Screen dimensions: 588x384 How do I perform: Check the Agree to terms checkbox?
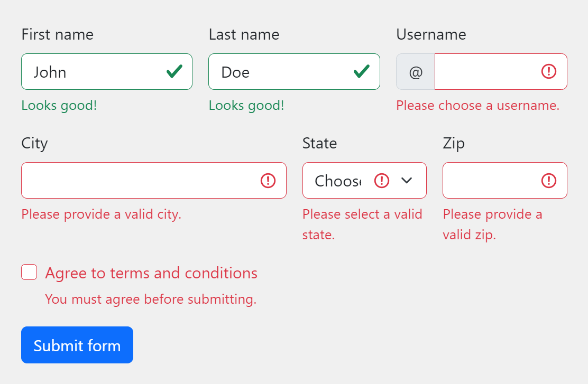coord(29,272)
